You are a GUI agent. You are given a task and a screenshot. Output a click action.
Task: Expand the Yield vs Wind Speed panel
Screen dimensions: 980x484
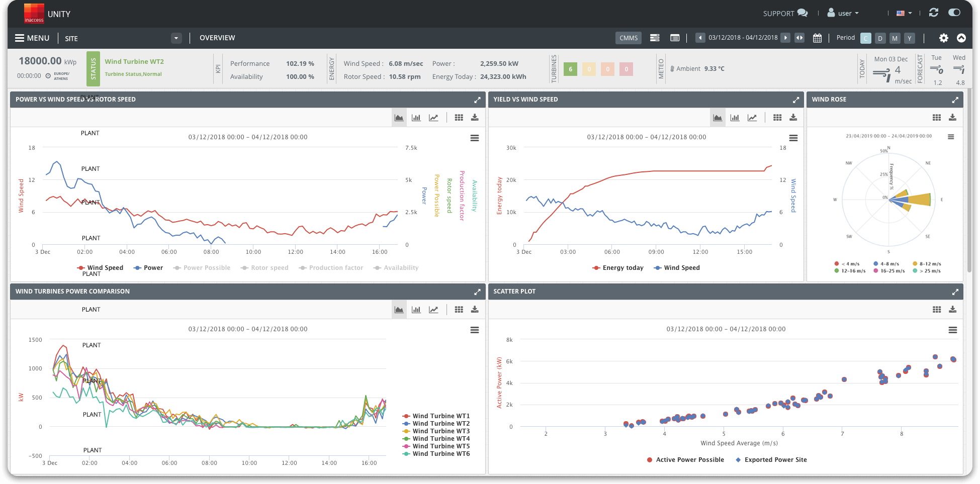(796, 100)
